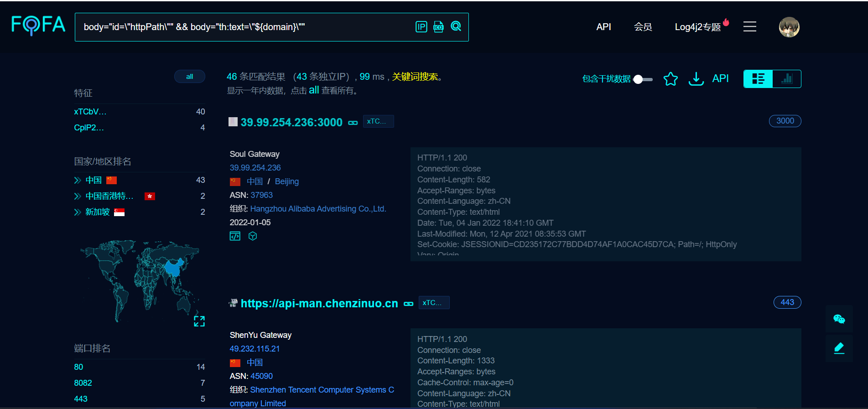Click xTC... tag on first result
Viewport: 868px width, 409px height.
(378, 121)
